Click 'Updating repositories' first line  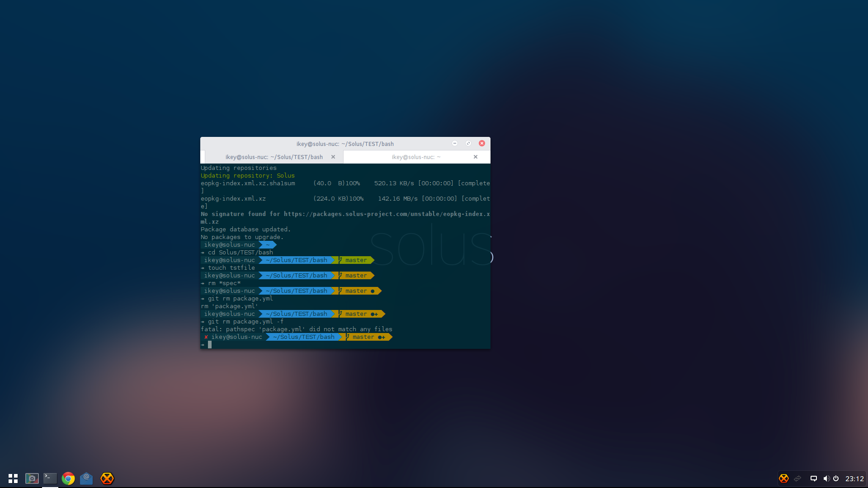coord(239,168)
